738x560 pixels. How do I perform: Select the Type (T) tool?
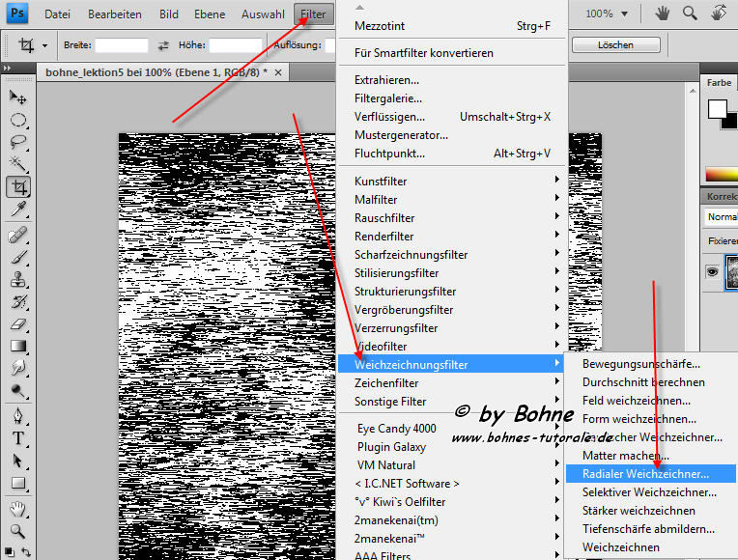[17, 437]
